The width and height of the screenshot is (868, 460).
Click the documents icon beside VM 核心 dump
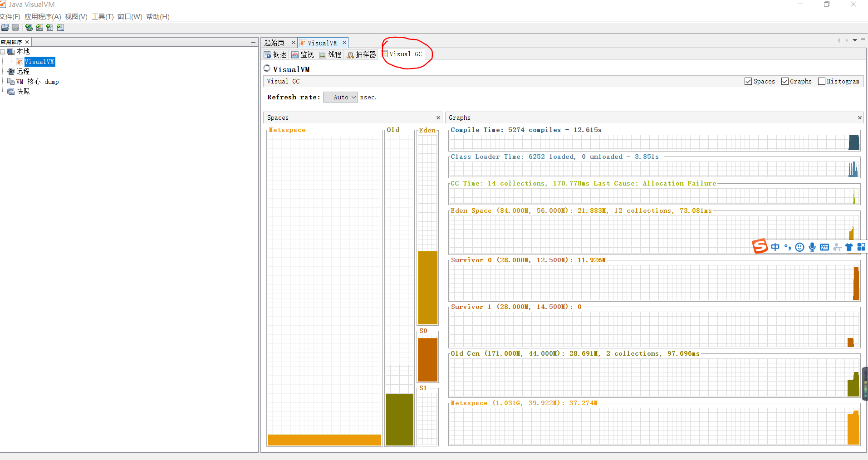click(11, 82)
